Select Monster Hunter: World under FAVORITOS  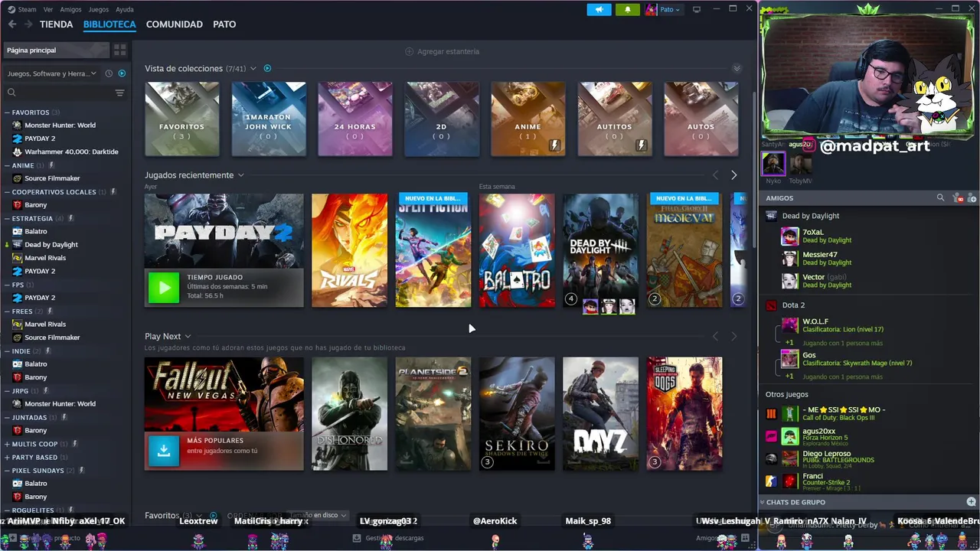(60, 126)
